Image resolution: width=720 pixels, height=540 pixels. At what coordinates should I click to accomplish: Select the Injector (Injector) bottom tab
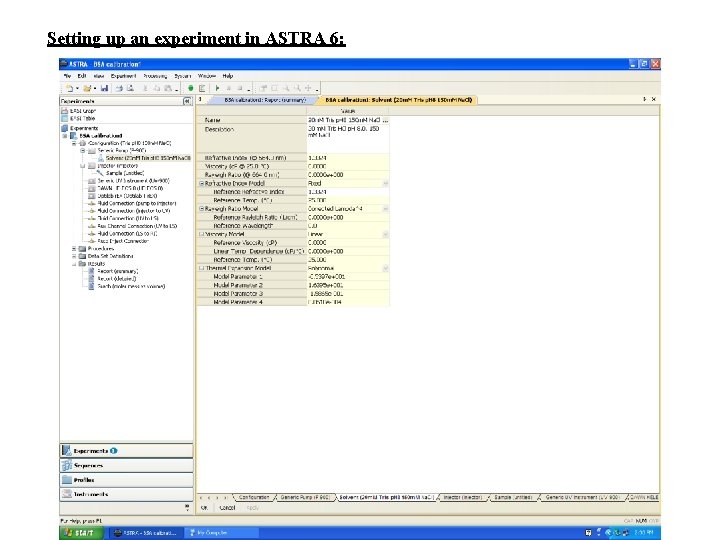point(462,497)
